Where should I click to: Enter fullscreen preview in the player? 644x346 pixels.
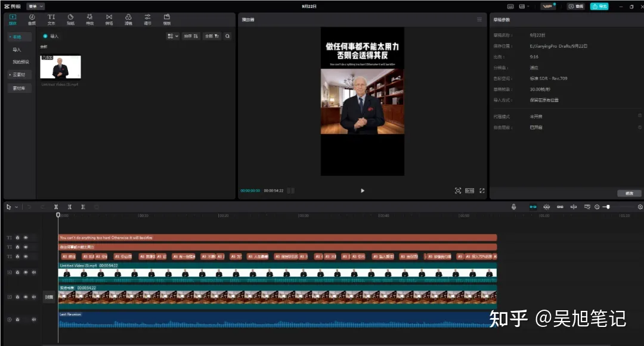pos(482,191)
